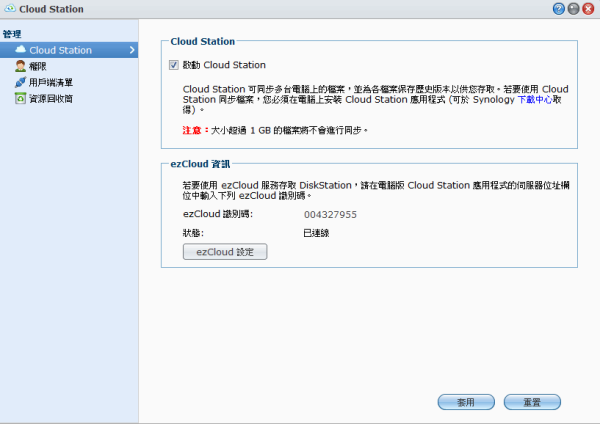Viewport: 600px width, 424px height.
Task: Select Cloud Station in the sidebar
Action: (x=60, y=50)
